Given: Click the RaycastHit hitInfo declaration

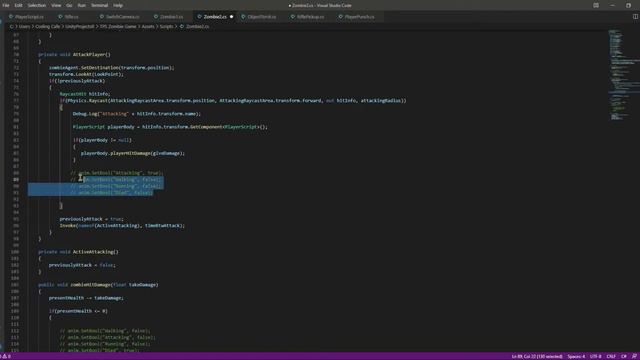Looking at the screenshot, I should pos(85,94).
